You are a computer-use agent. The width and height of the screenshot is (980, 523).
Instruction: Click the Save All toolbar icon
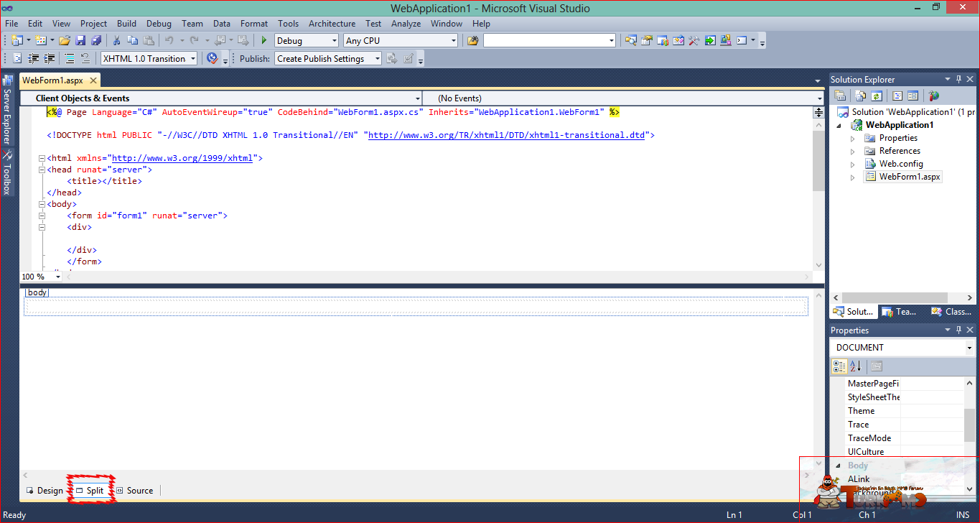(96, 41)
